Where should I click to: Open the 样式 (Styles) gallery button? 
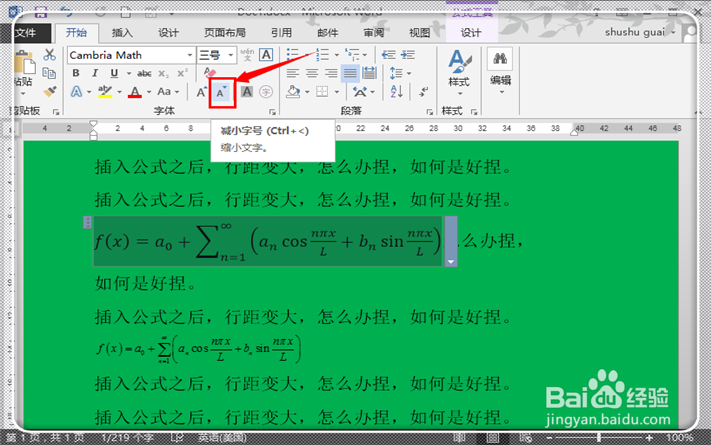(459, 73)
